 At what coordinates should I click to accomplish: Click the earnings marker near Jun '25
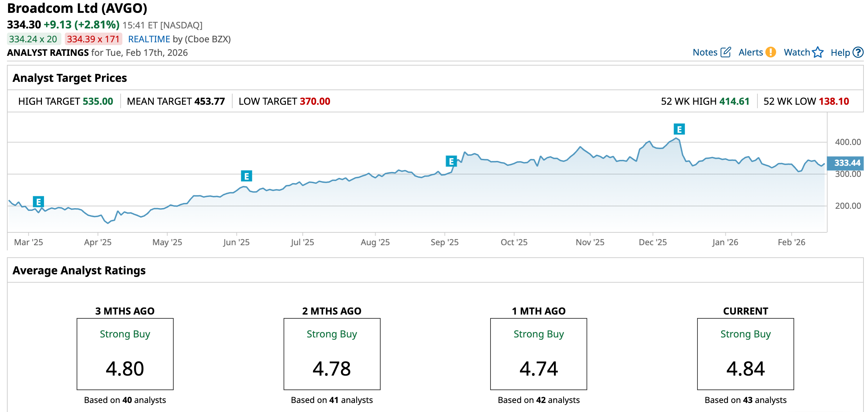point(246,176)
